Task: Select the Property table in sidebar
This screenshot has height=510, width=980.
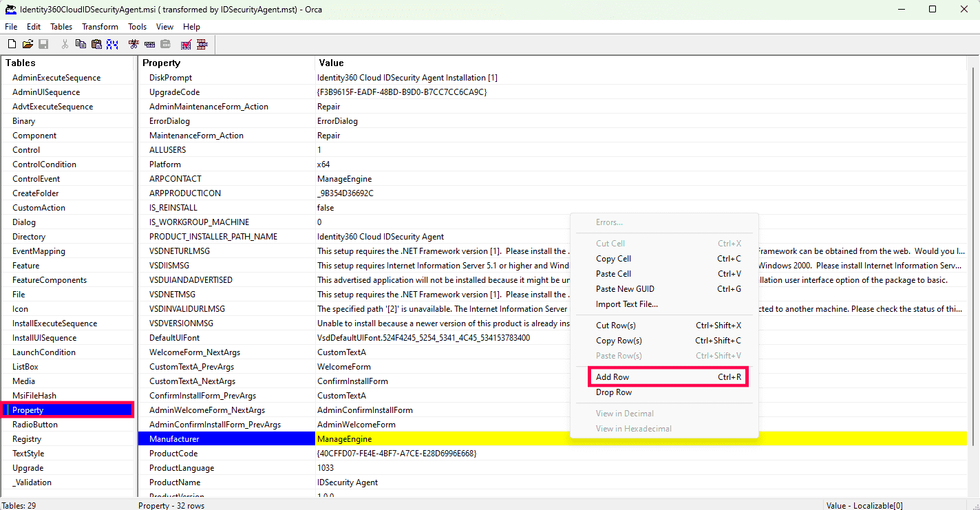Action: [x=28, y=410]
